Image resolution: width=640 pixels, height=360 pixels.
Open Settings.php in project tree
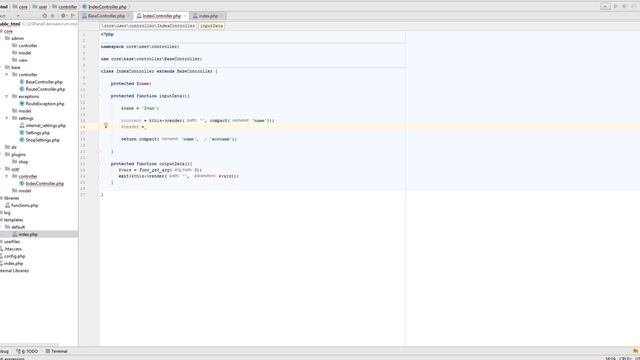[x=38, y=133]
